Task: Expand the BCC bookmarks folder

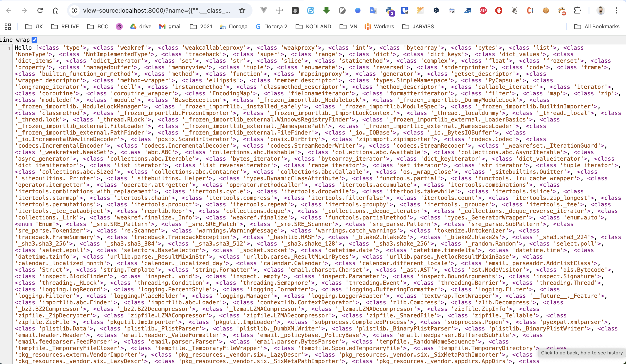Action: [x=98, y=27]
